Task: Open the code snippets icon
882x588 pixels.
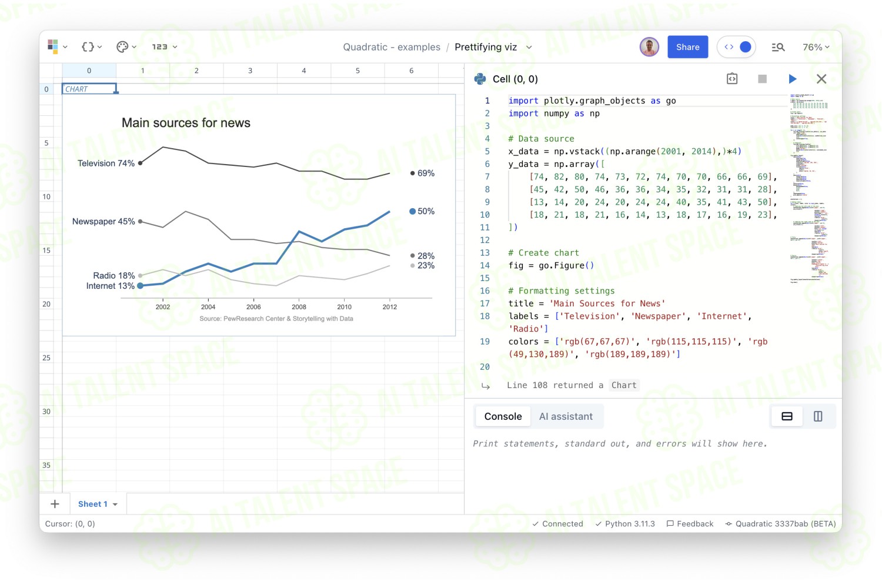Action: pos(732,79)
